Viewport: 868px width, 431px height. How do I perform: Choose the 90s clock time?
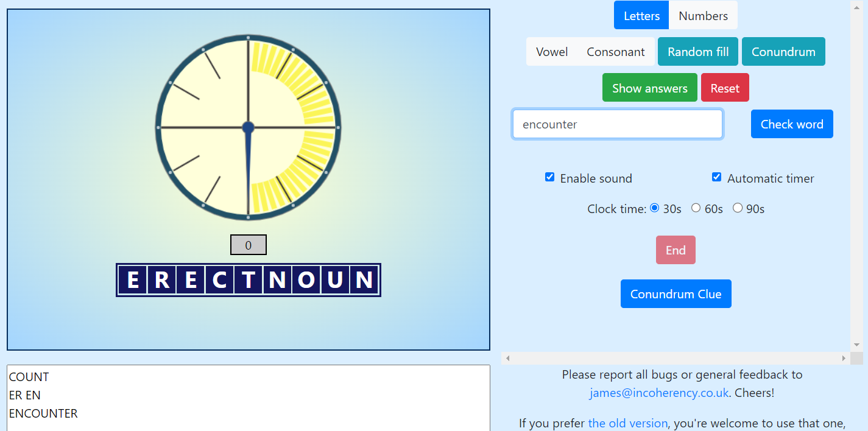click(x=738, y=208)
